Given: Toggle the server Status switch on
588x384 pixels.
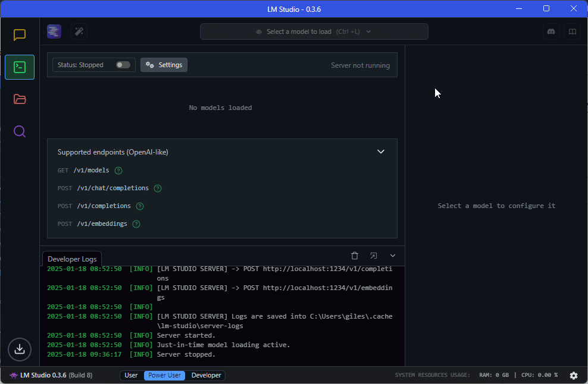Looking at the screenshot, I should pos(123,65).
